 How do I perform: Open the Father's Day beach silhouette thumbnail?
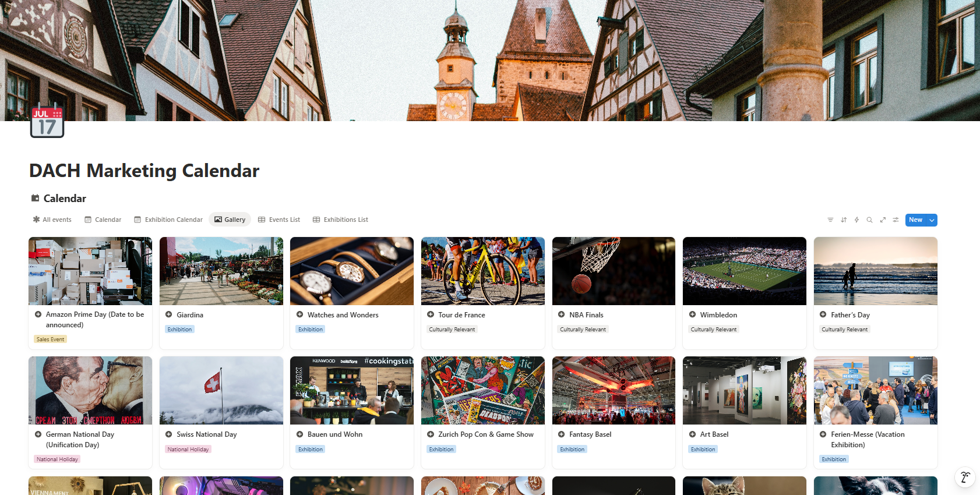875,271
